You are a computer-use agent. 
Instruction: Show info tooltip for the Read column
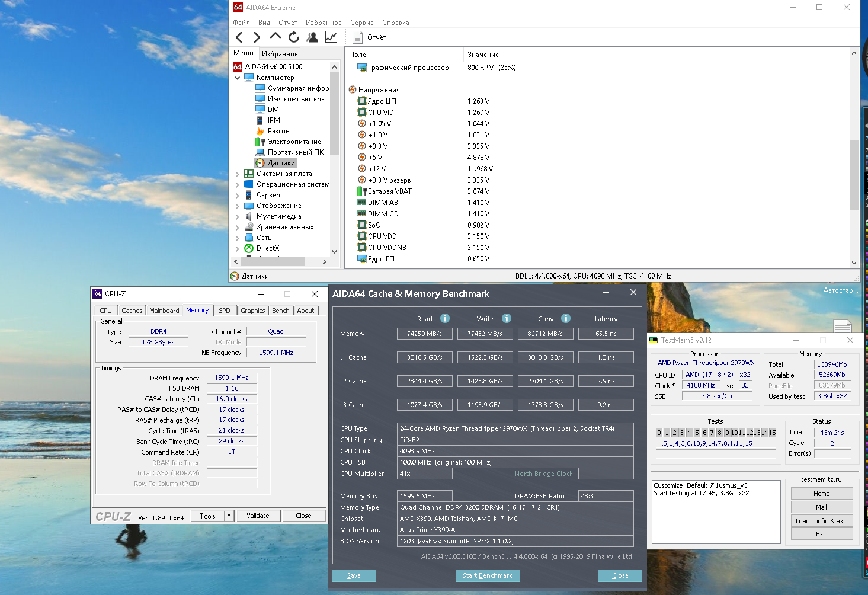(x=445, y=318)
